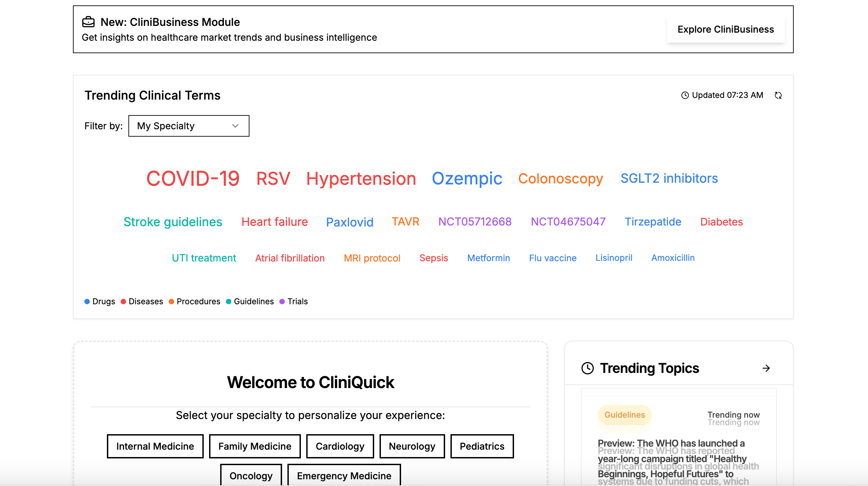
Task: Click the refresh trending terms icon
Action: coord(778,96)
